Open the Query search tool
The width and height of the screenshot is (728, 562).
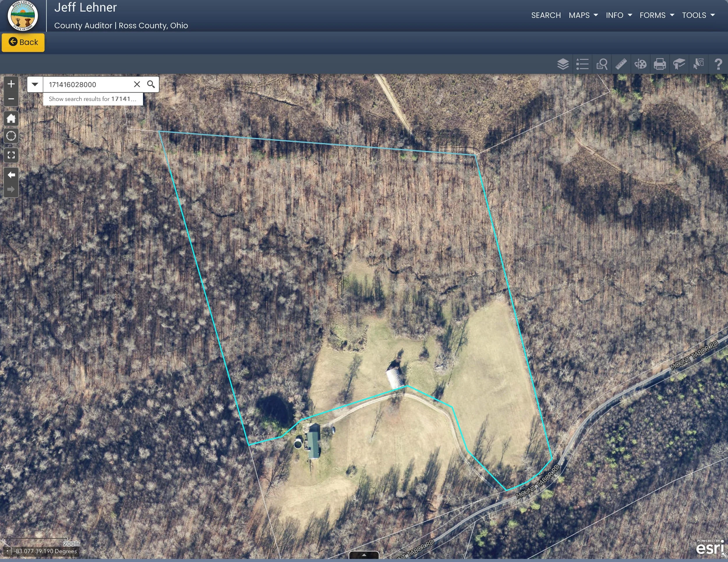click(602, 64)
